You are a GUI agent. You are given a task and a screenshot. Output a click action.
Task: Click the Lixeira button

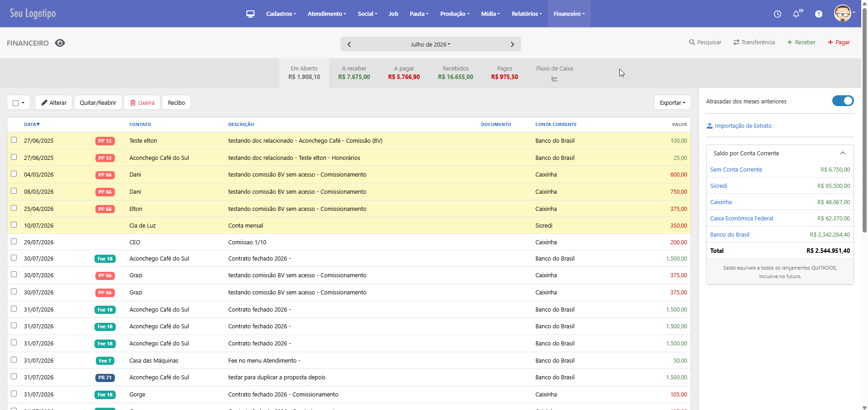[x=142, y=102]
